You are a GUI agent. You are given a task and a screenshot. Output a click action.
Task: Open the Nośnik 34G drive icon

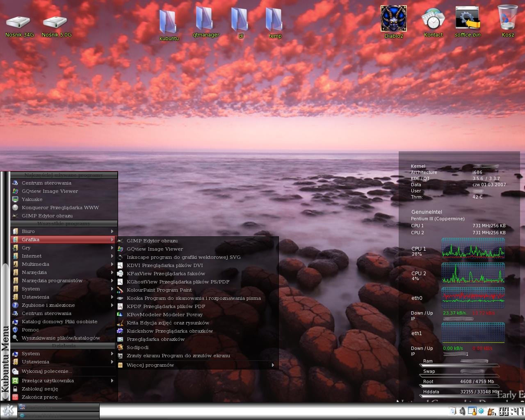[x=19, y=26]
